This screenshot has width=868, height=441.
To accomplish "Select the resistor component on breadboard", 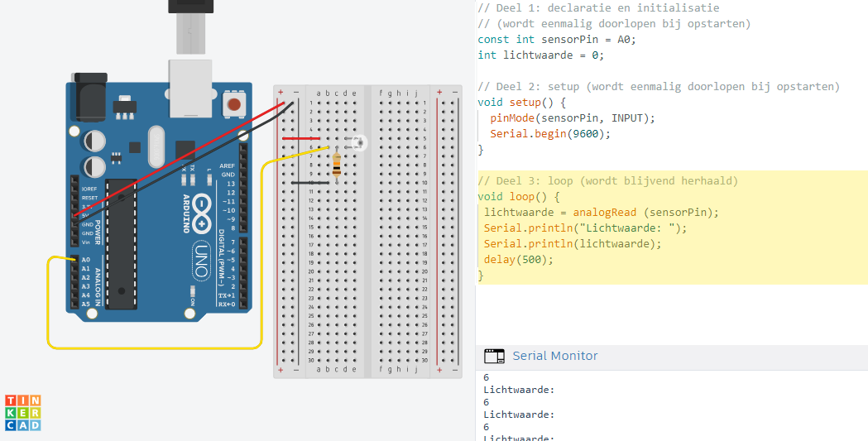I will pos(336,165).
